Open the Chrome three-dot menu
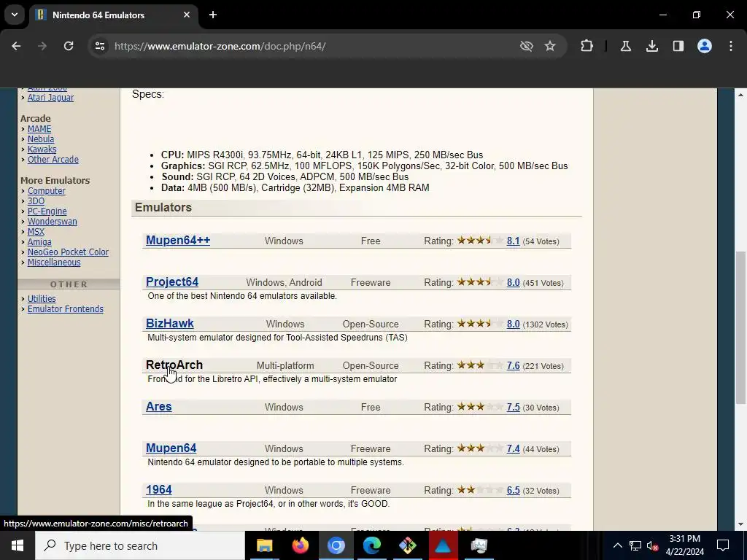747x560 pixels. [x=731, y=46]
